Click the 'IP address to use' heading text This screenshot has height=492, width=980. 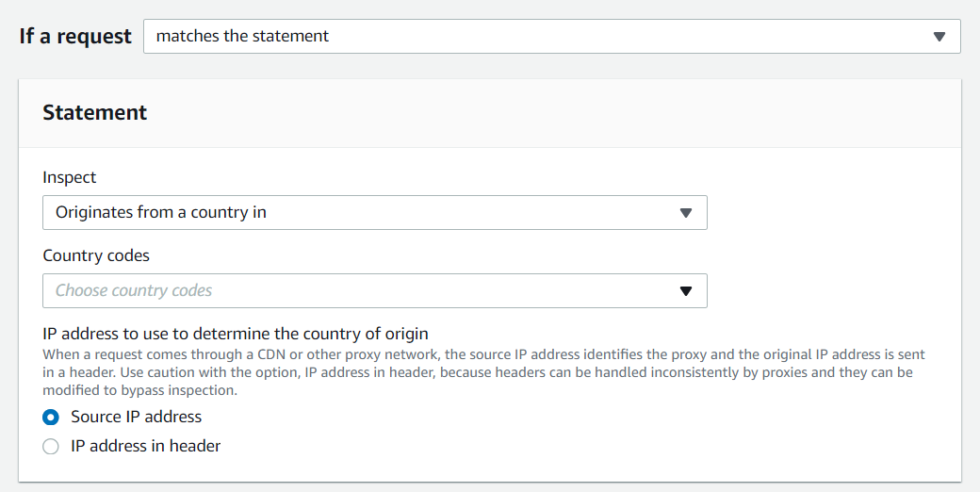(236, 334)
